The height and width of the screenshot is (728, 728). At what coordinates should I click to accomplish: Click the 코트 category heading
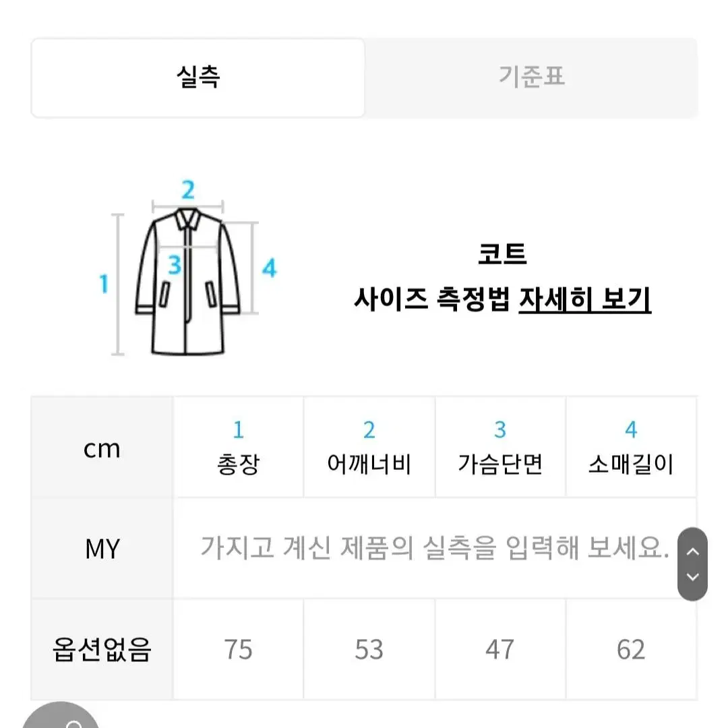[x=502, y=253]
